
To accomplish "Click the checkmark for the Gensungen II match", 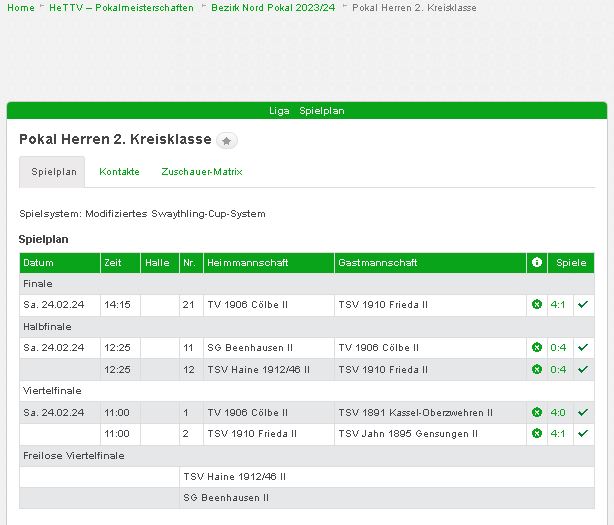I will 583,434.
